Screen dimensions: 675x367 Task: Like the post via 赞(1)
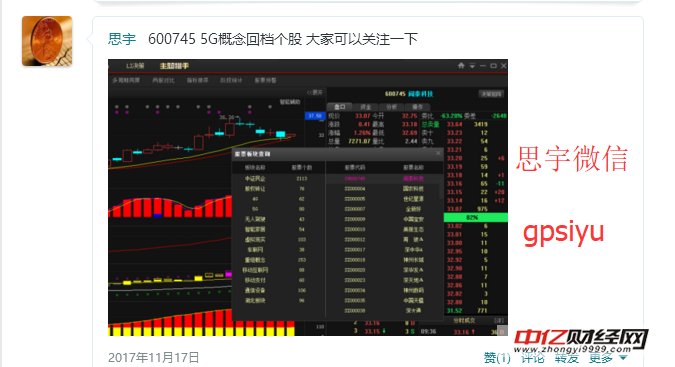click(497, 358)
